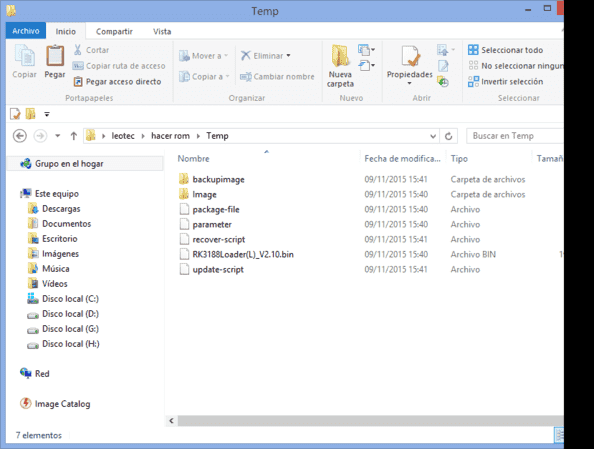Click Cambiar nombre in Organizar
The height and width of the screenshot is (449, 594).
[277, 77]
